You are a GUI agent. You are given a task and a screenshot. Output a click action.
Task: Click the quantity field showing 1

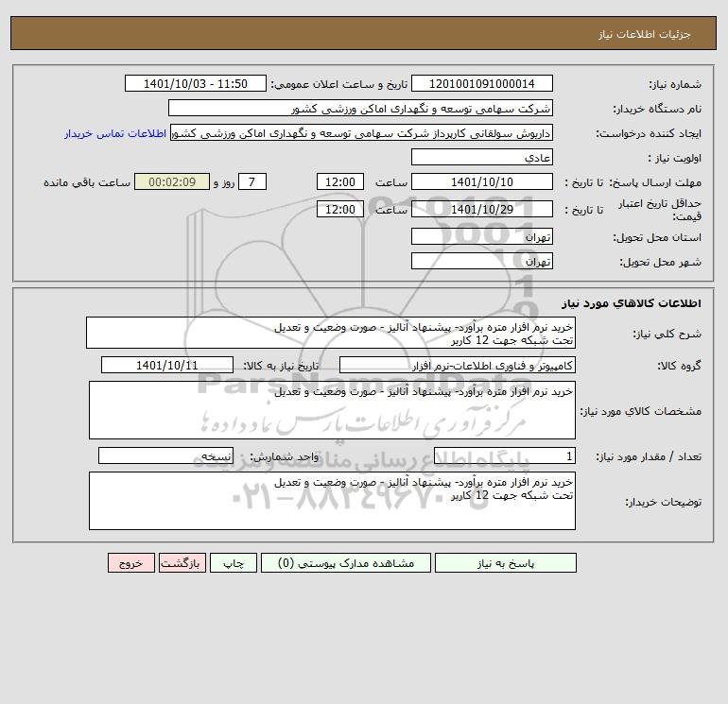click(505, 455)
